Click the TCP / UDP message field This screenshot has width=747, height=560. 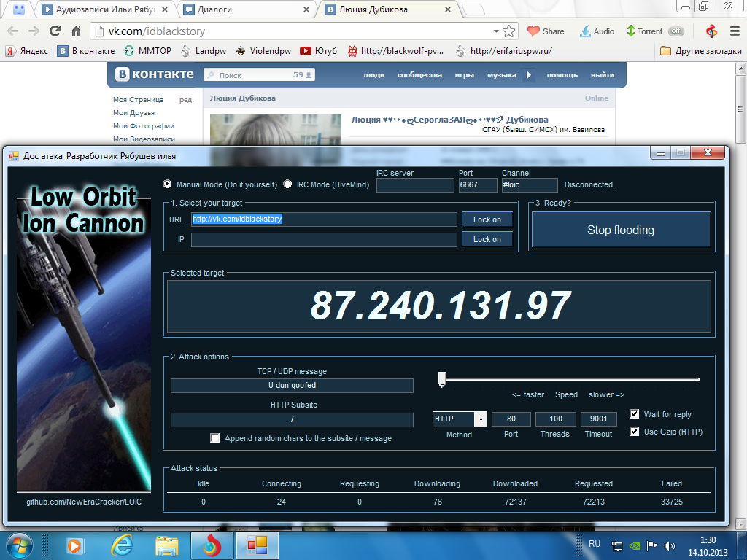(292, 385)
